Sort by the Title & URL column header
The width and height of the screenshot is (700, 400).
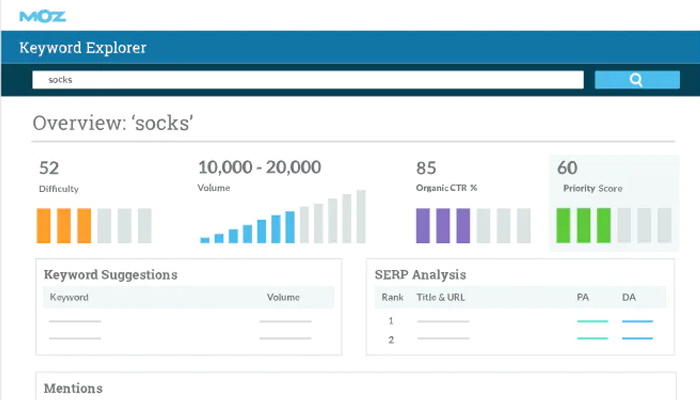pyautogui.click(x=441, y=297)
